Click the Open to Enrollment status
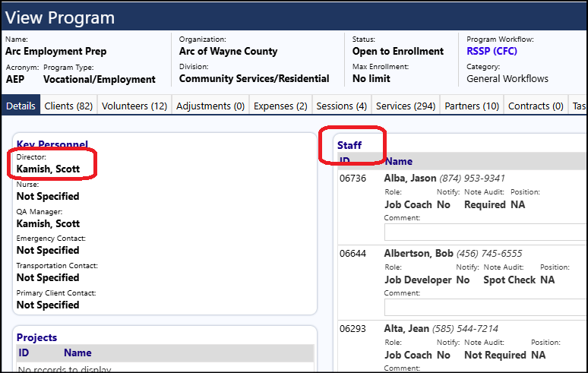Image resolution: width=588 pixels, height=373 pixels. 398,51
